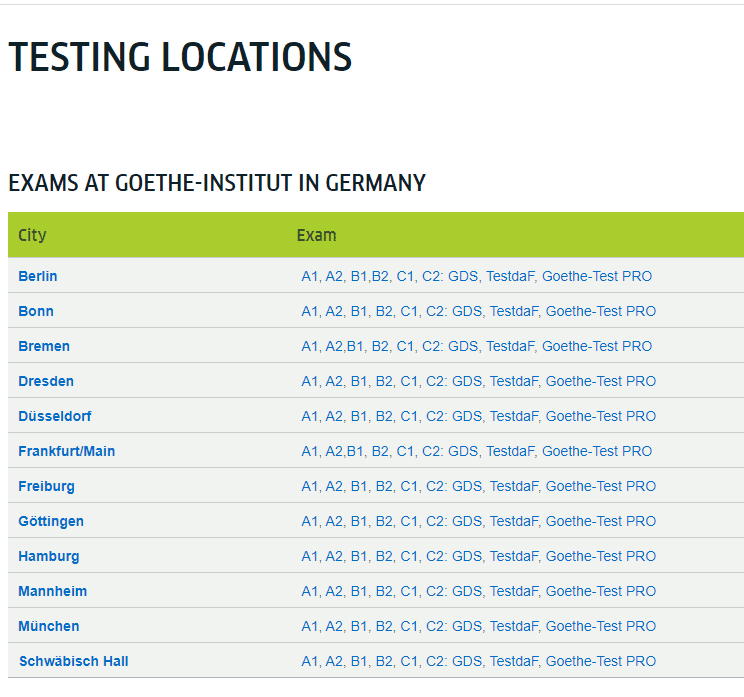The height and width of the screenshot is (697, 744).
Task: Open the Bonn city link
Action: (36, 311)
